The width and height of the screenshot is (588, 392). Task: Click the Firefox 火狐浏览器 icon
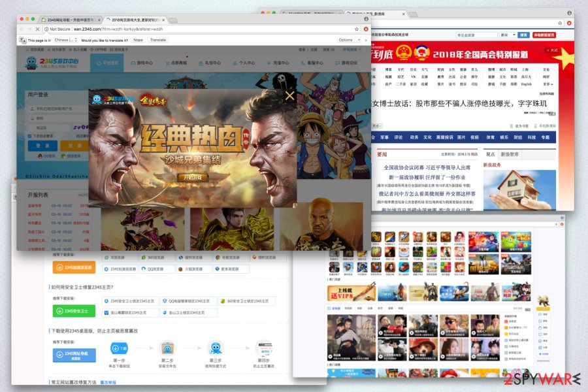click(180, 269)
